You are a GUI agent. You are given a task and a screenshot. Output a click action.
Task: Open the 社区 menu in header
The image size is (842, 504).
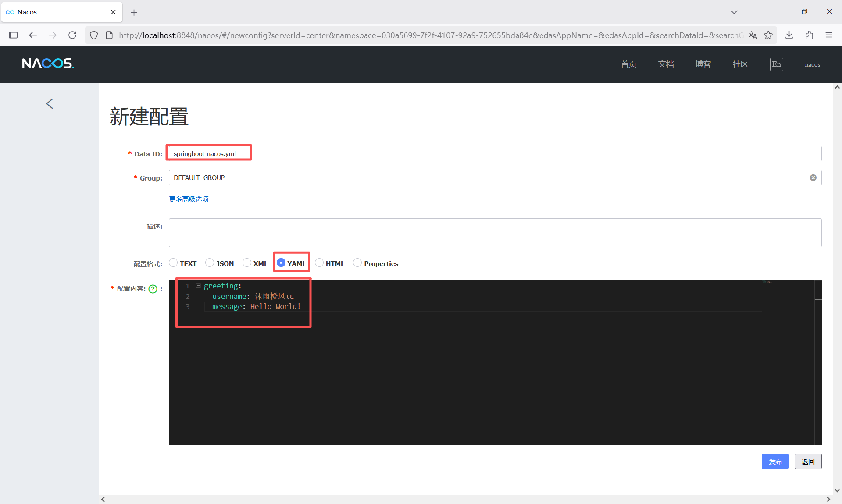740,64
